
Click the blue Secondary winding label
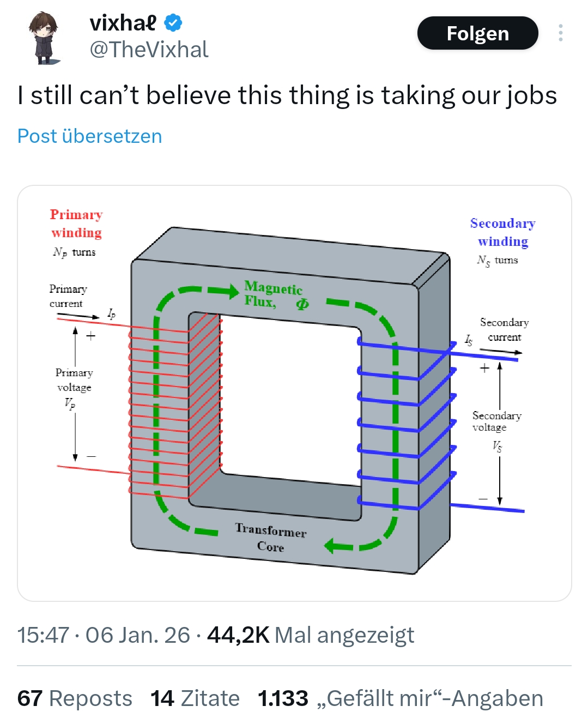[502, 232]
